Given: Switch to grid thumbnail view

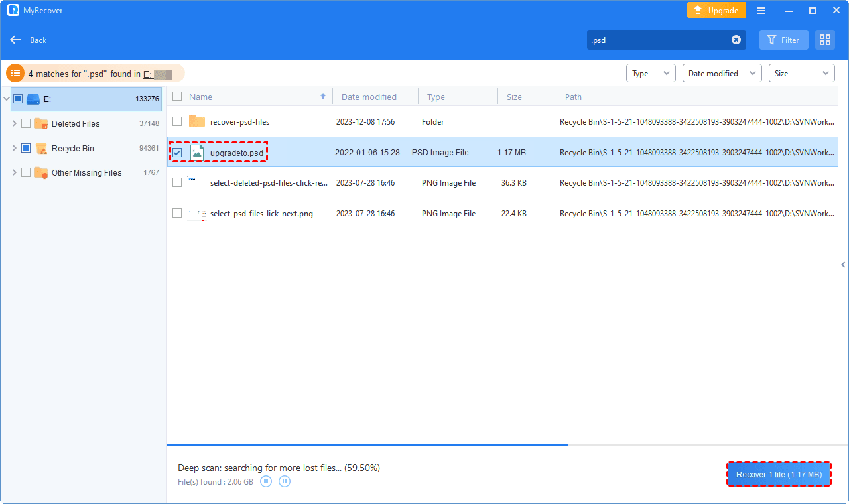Looking at the screenshot, I should [824, 40].
